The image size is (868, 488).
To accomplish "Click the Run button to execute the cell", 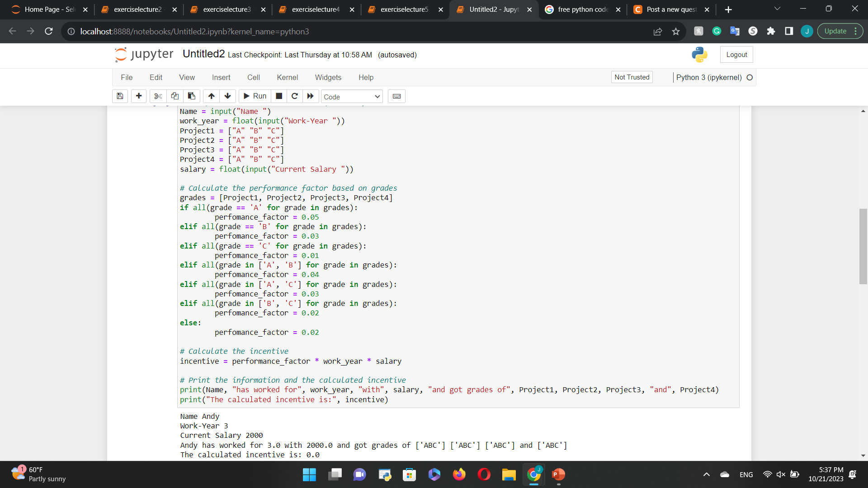I will click(x=255, y=96).
